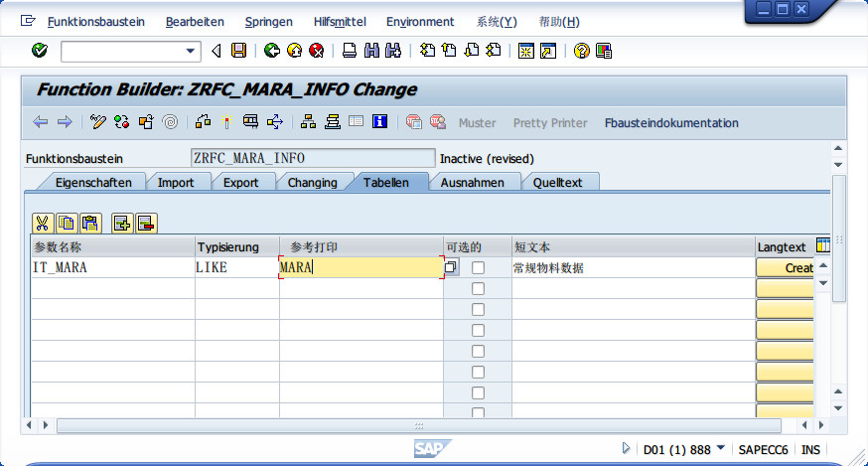The height and width of the screenshot is (466, 868).
Task: Click the Muster button
Action: (477, 123)
